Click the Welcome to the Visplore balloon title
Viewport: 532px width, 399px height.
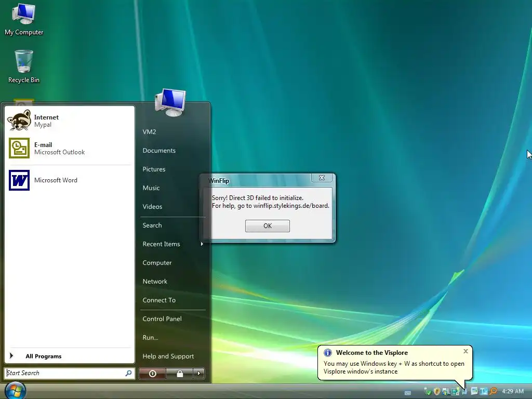click(372, 353)
